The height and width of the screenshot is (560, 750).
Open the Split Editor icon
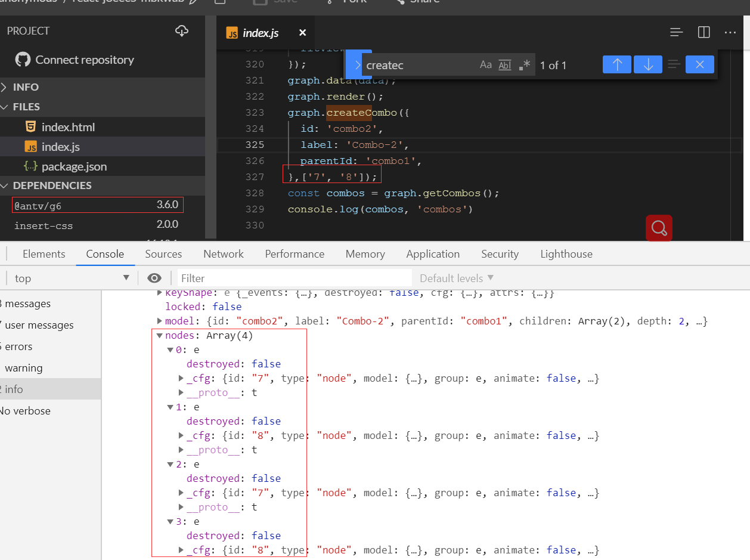[703, 32]
